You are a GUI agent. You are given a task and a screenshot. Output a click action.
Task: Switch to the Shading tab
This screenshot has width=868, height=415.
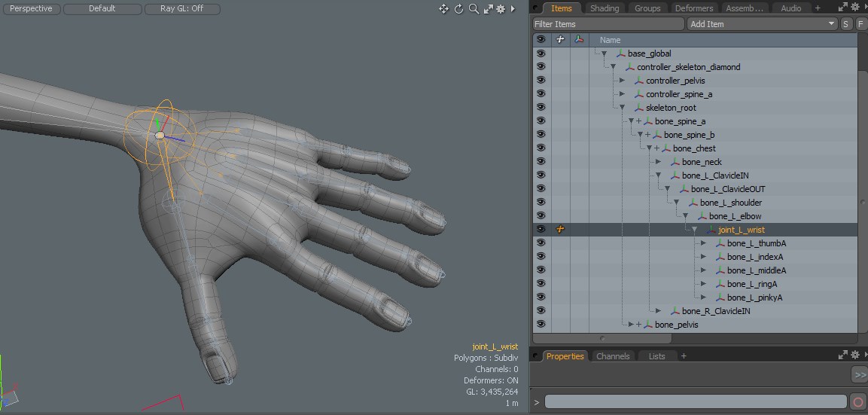[x=604, y=8]
